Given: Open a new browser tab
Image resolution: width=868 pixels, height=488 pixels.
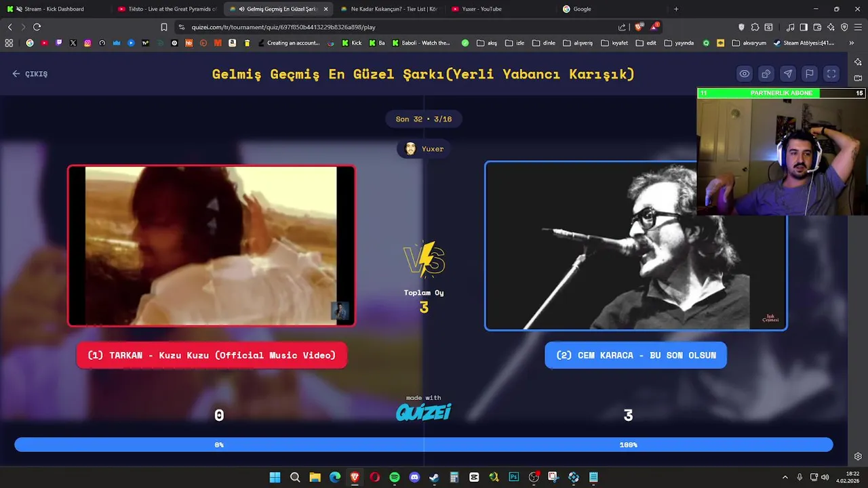Looking at the screenshot, I should 676,9.
